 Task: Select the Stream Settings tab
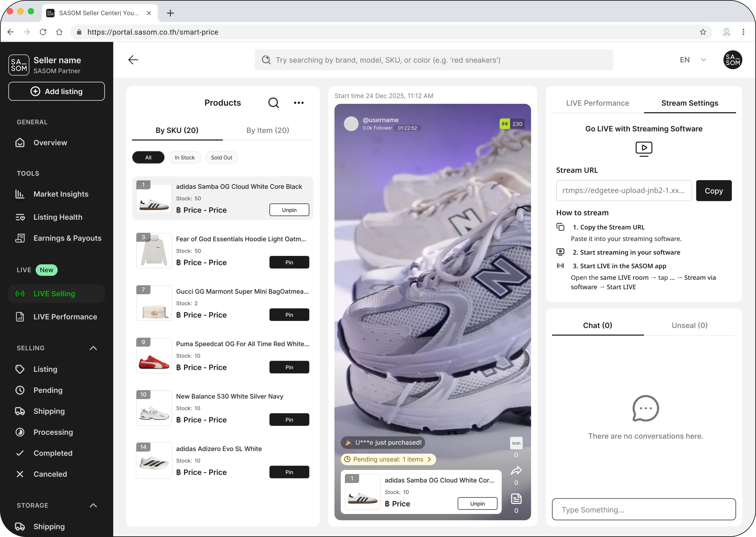(690, 103)
